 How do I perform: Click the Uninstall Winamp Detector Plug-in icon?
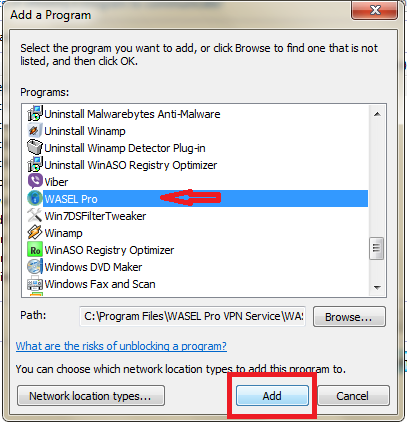tap(35, 148)
